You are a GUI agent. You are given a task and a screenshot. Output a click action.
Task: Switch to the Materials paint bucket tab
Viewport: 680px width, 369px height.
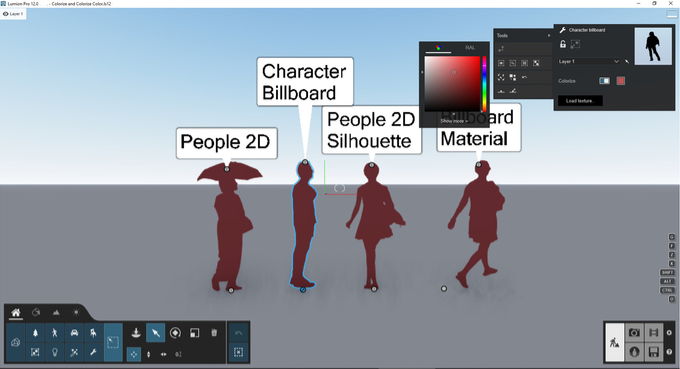(x=36, y=312)
